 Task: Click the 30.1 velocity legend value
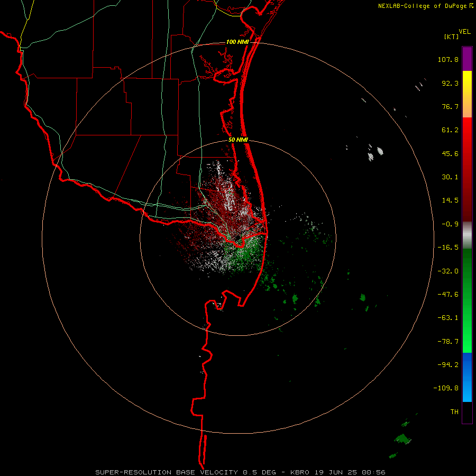click(x=450, y=177)
